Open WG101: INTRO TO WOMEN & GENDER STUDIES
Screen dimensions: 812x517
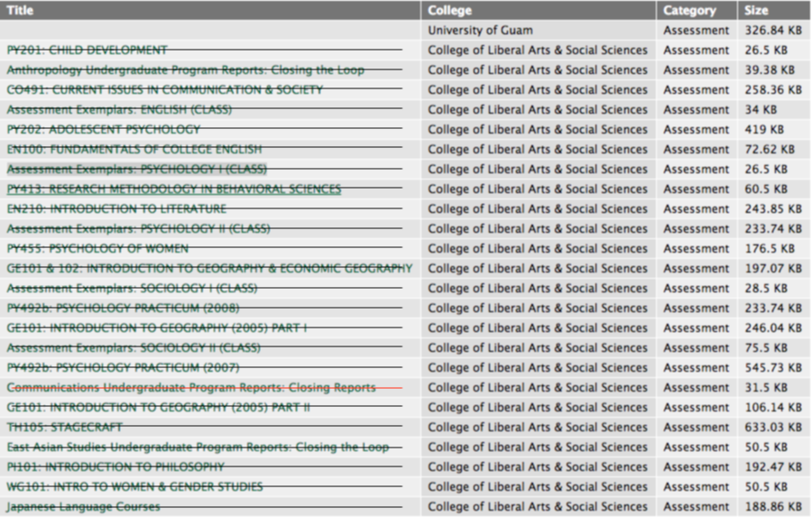(134, 487)
